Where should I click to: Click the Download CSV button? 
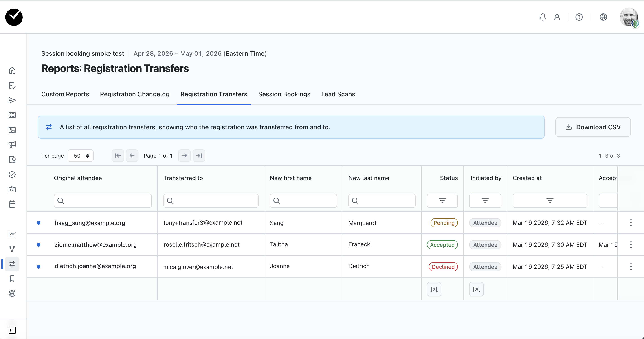pyautogui.click(x=593, y=127)
